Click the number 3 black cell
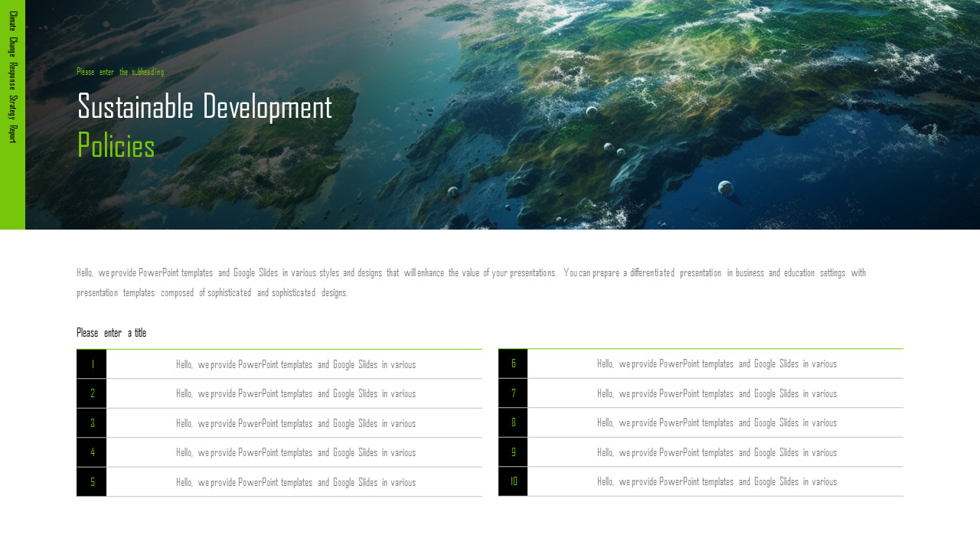 (92, 423)
